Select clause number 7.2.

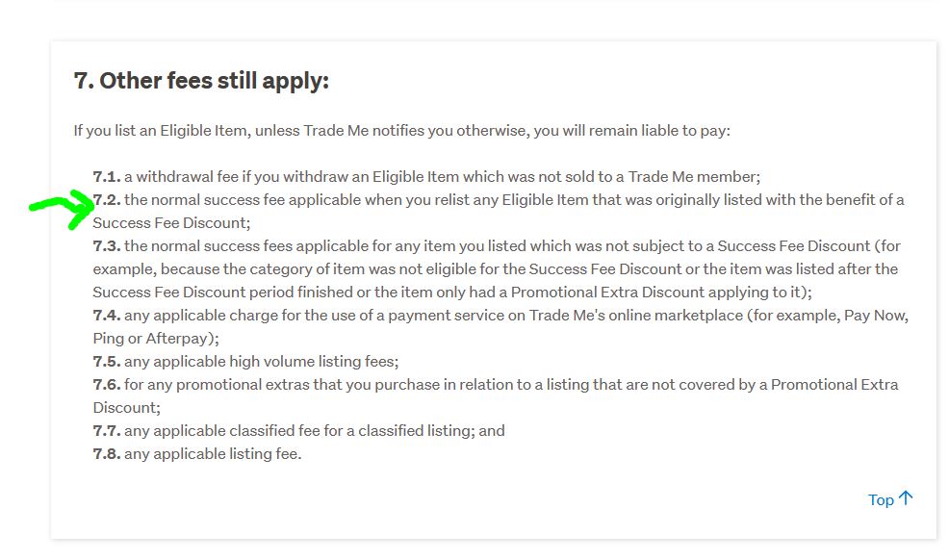click(106, 200)
